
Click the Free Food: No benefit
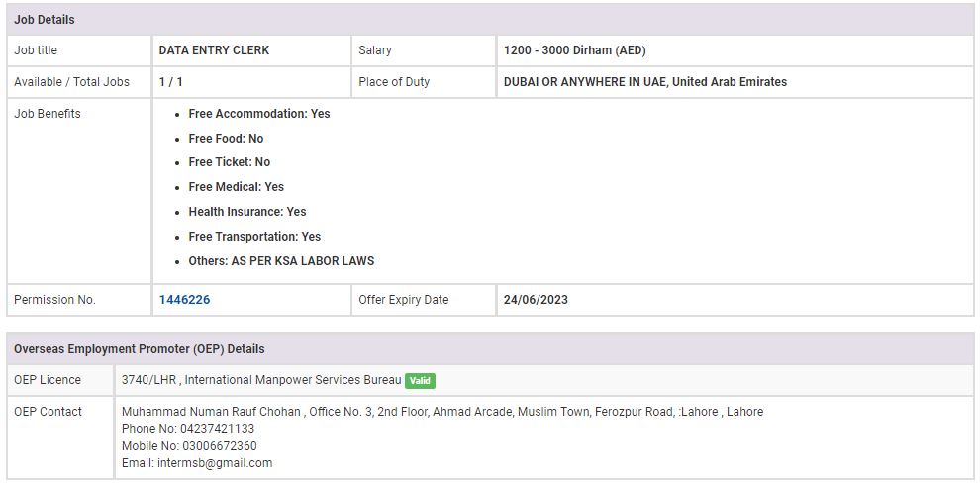pyautogui.click(x=226, y=139)
